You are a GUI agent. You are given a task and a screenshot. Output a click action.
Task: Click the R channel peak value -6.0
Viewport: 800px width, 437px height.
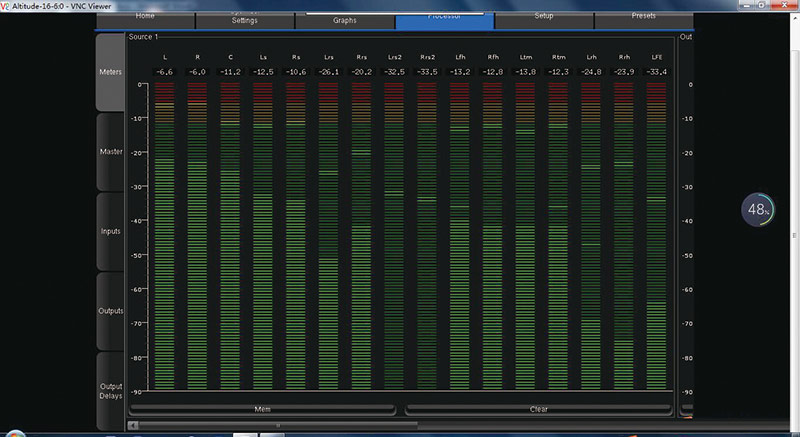197,72
